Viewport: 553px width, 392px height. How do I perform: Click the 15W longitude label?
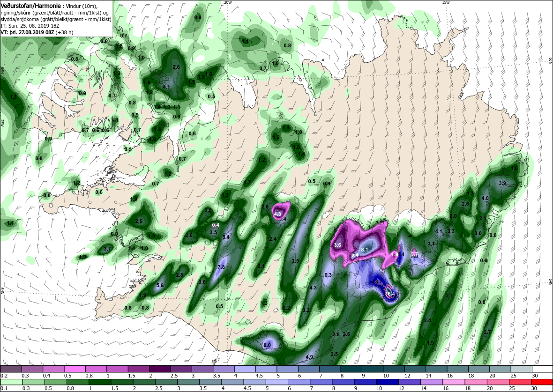point(446,2)
